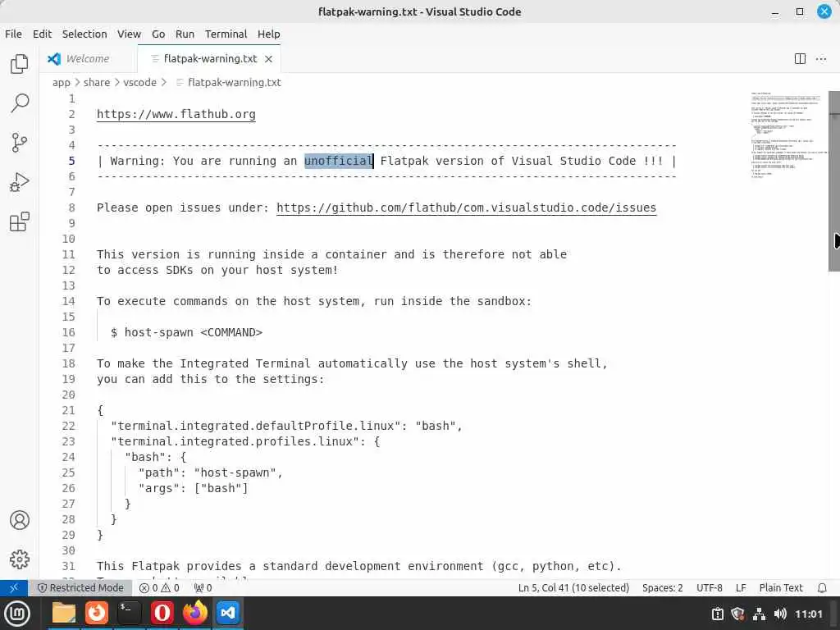Open Go to Line via Ln 5, Col 41
This screenshot has height=630, width=840.
(x=573, y=587)
